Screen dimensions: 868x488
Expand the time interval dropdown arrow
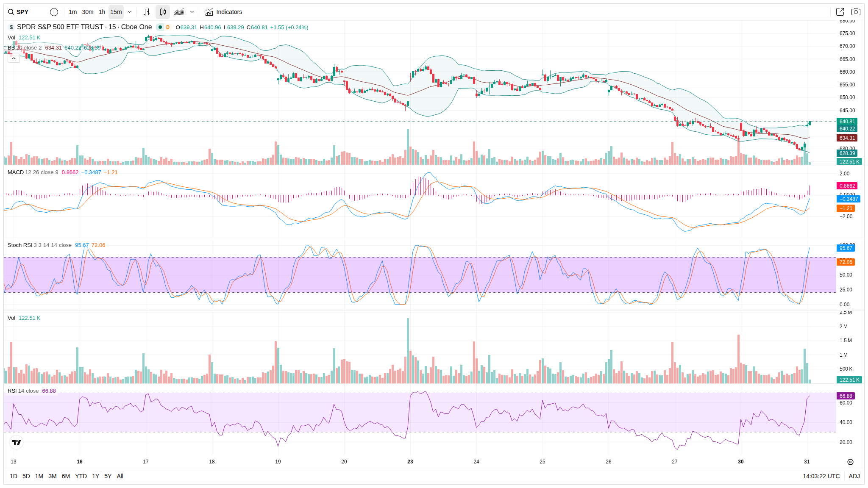(x=130, y=12)
